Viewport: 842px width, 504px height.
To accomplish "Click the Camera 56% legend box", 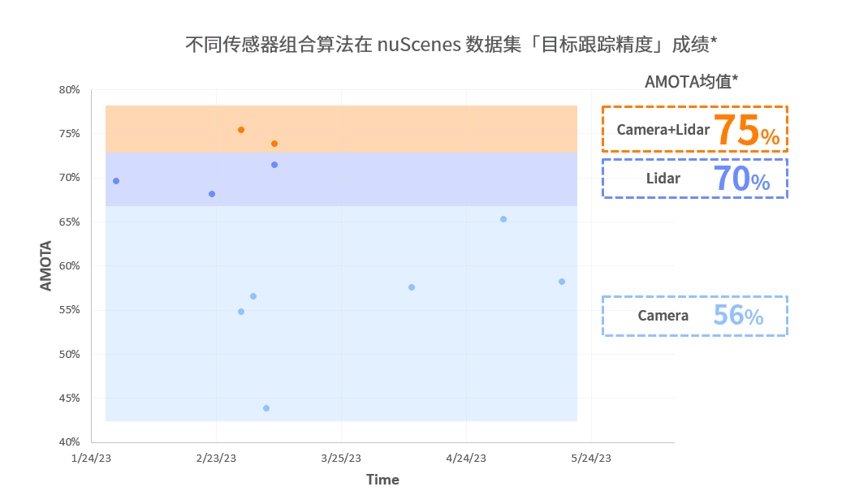I will coord(694,316).
